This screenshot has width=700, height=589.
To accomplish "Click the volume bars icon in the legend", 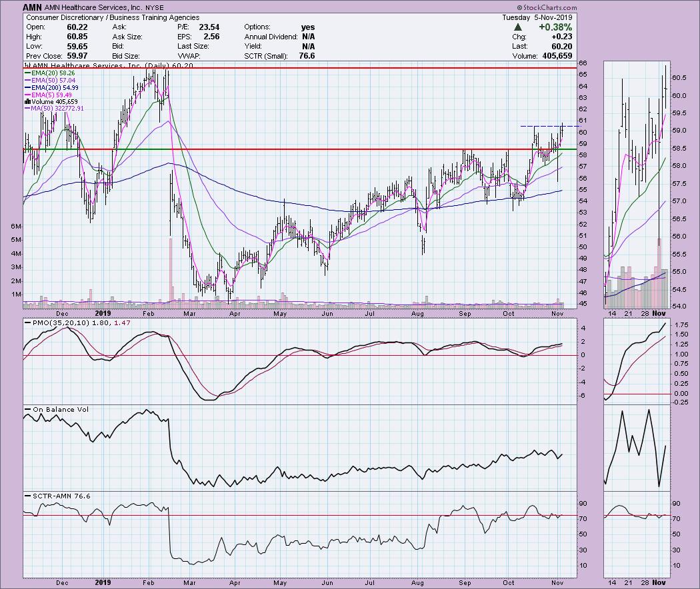I will (27, 102).
